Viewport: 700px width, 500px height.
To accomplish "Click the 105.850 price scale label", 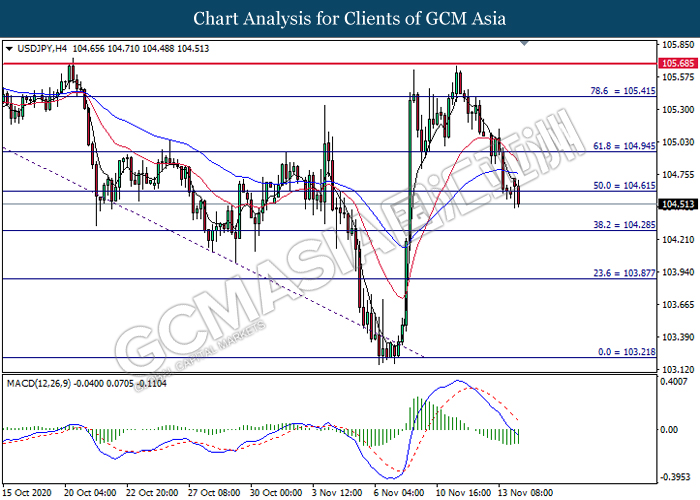I will [x=678, y=45].
